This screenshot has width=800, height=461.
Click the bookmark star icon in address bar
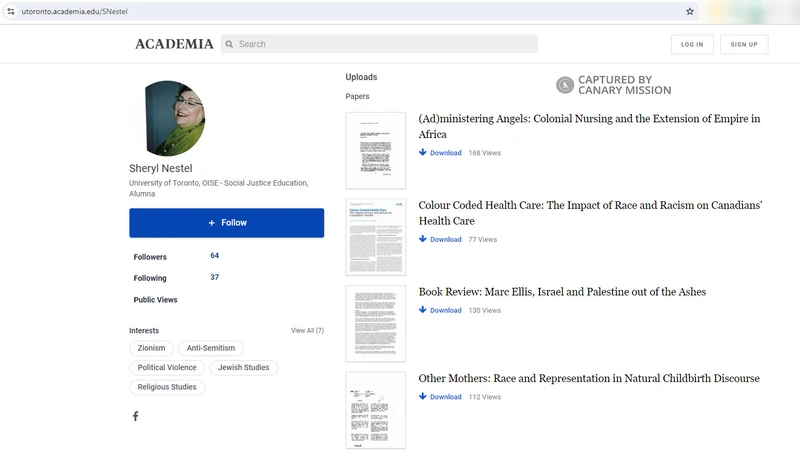tap(689, 11)
